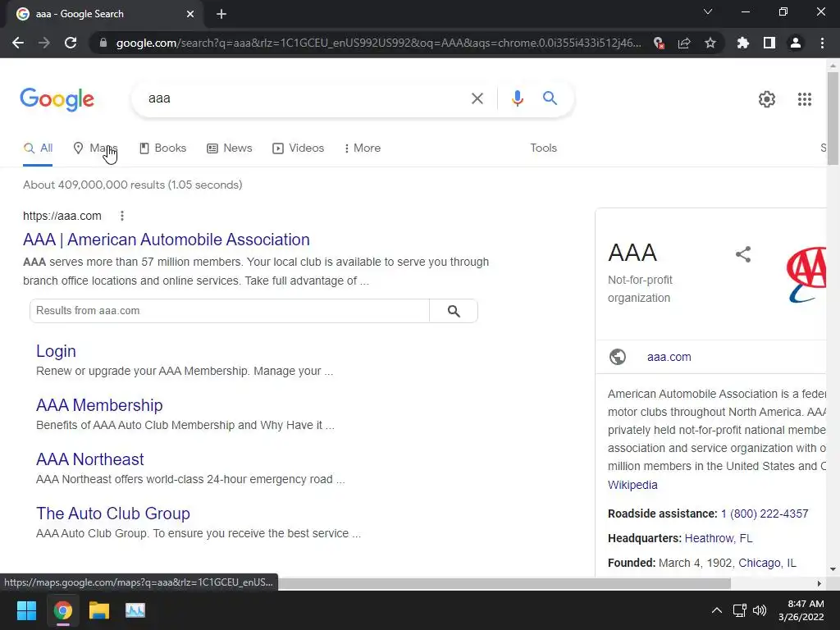Image resolution: width=840 pixels, height=630 pixels.
Task: Open the network icon in the system tray
Action: point(740,610)
